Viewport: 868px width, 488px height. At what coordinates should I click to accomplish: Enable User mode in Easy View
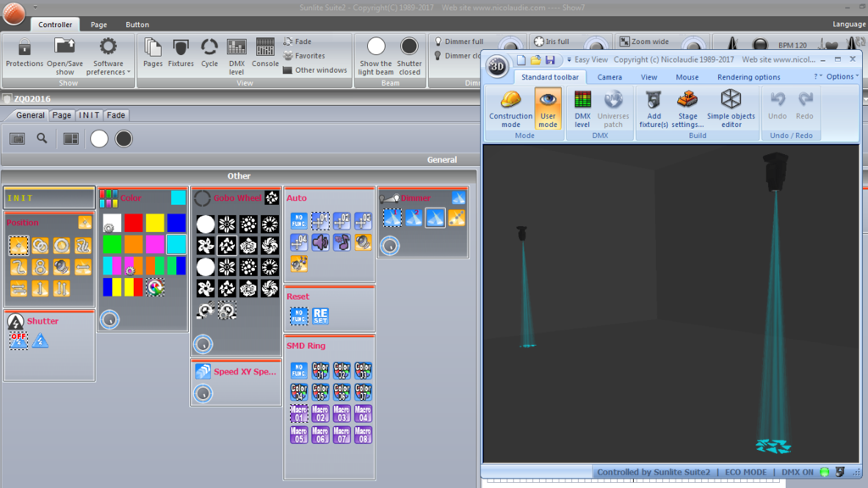coord(548,109)
